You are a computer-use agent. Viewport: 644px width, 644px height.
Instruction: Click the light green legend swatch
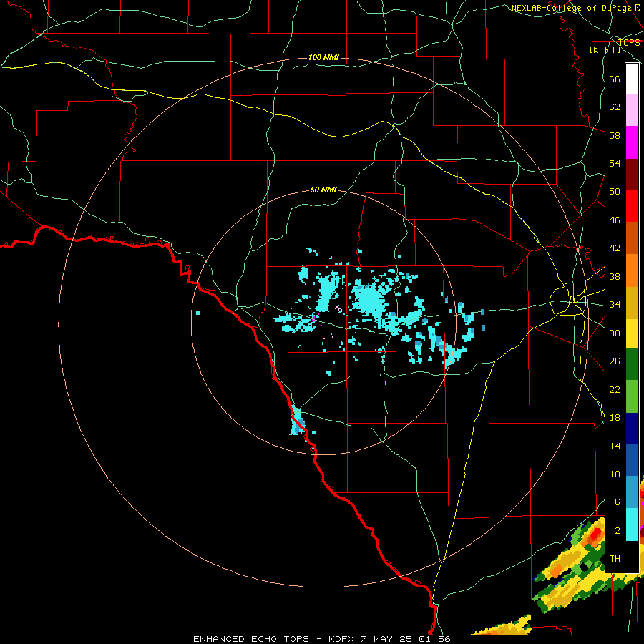(632, 396)
